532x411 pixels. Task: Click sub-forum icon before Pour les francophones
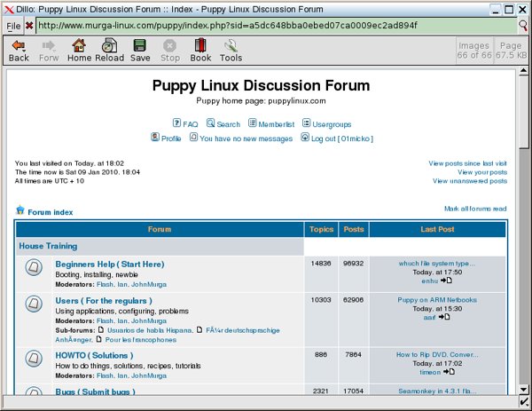coord(98,339)
